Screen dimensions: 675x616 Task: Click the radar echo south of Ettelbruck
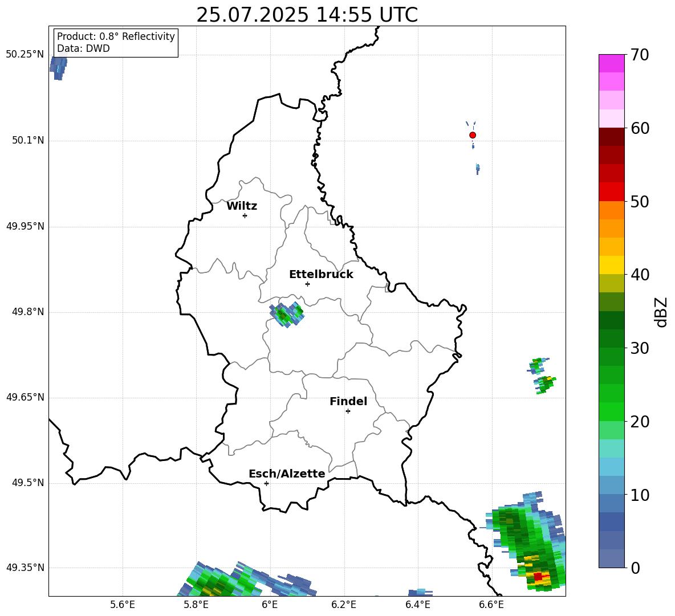click(x=287, y=315)
